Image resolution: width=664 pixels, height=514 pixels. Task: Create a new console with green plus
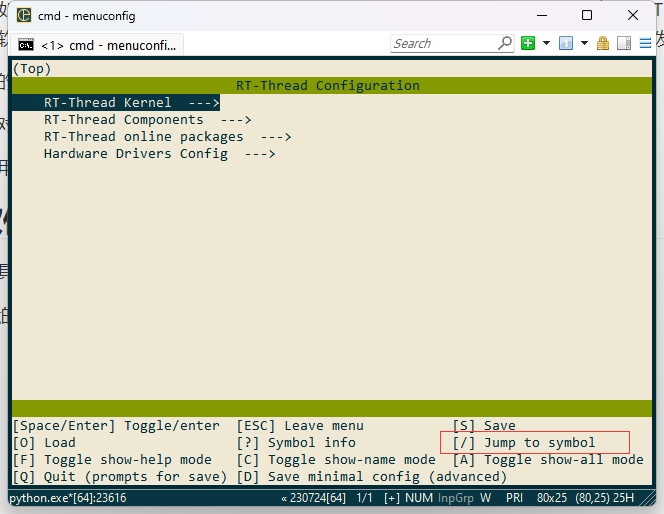[x=528, y=43]
